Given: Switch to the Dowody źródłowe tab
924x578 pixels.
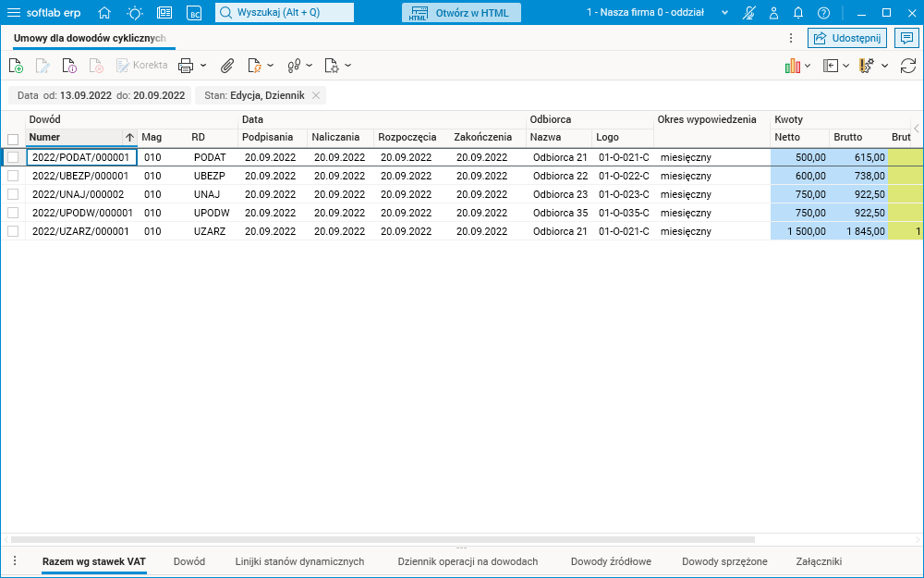Looking at the screenshot, I should coord(611,561).
